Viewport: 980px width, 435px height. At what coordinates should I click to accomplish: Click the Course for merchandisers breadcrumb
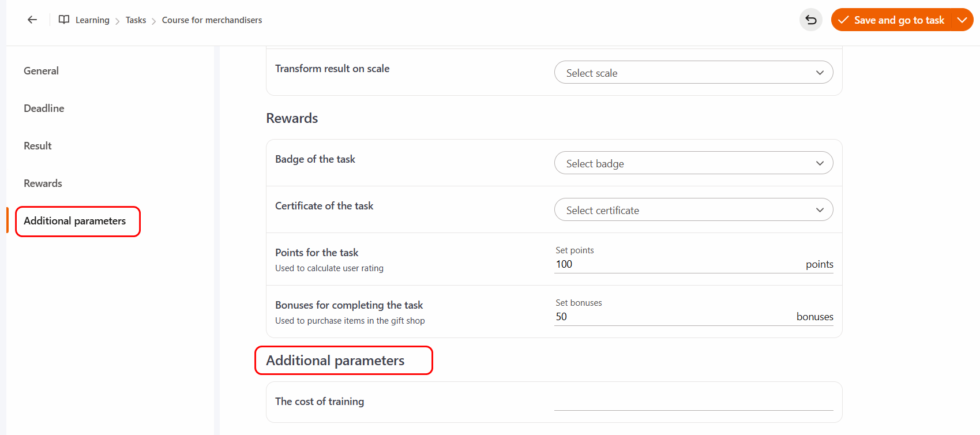[x=212, y=20]
